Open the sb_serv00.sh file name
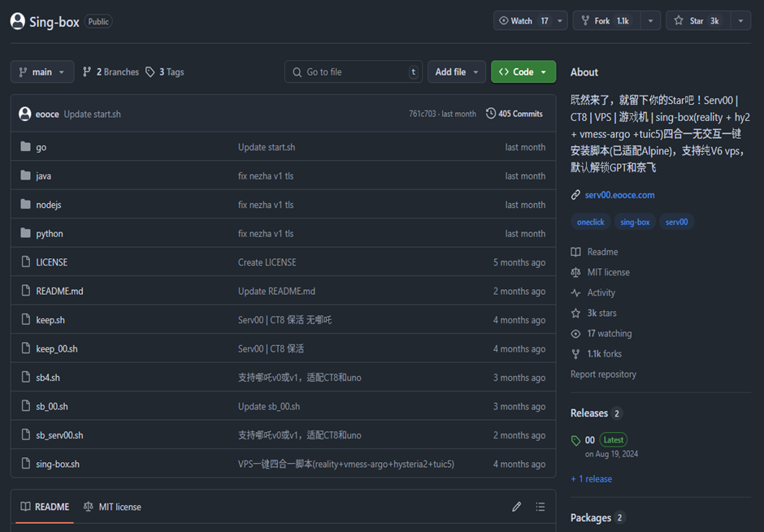The image size is (764, 532). point(59,435)
